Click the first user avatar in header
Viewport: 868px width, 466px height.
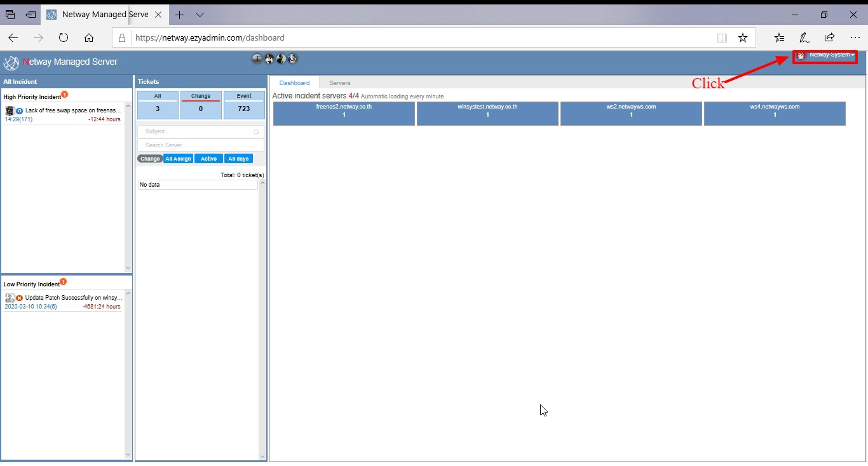tap(257, 59)
